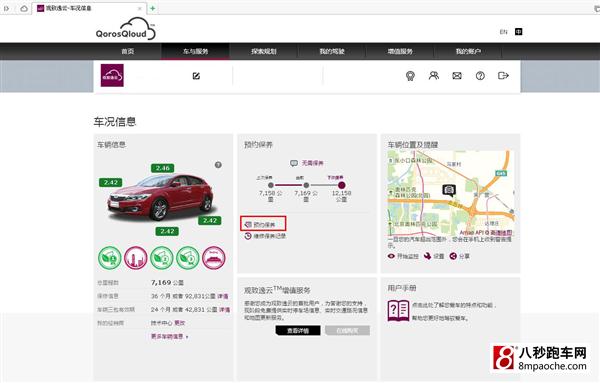Select the 当前 mileage timeline marker
The image size is (600, 383).
click(x=306, y=185)
